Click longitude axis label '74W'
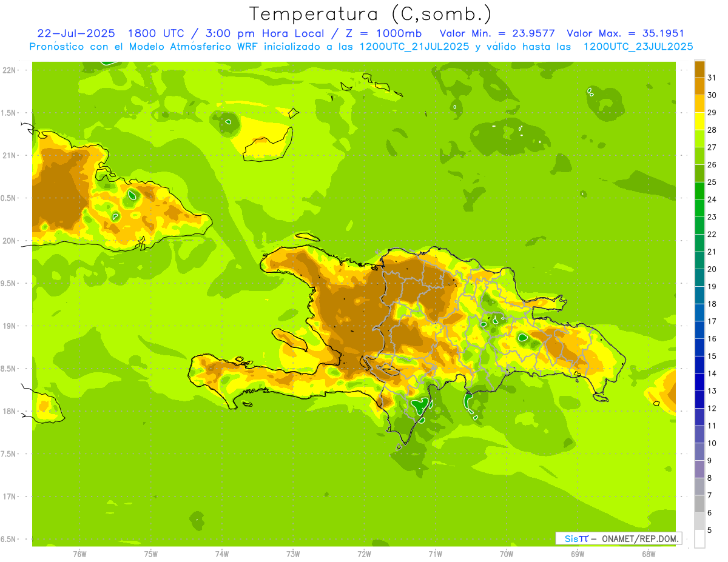 (221, 554)
